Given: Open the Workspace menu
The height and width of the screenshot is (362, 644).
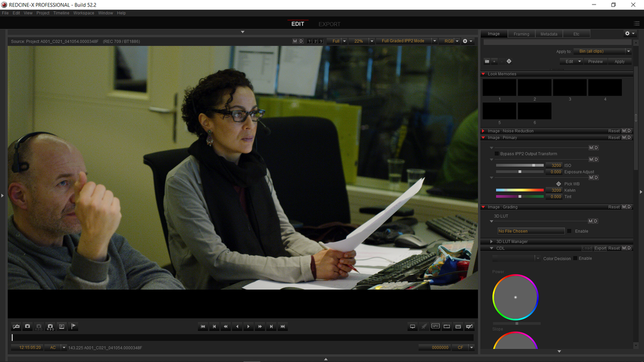Looking at the screenshot, I should tap(84, 13).
